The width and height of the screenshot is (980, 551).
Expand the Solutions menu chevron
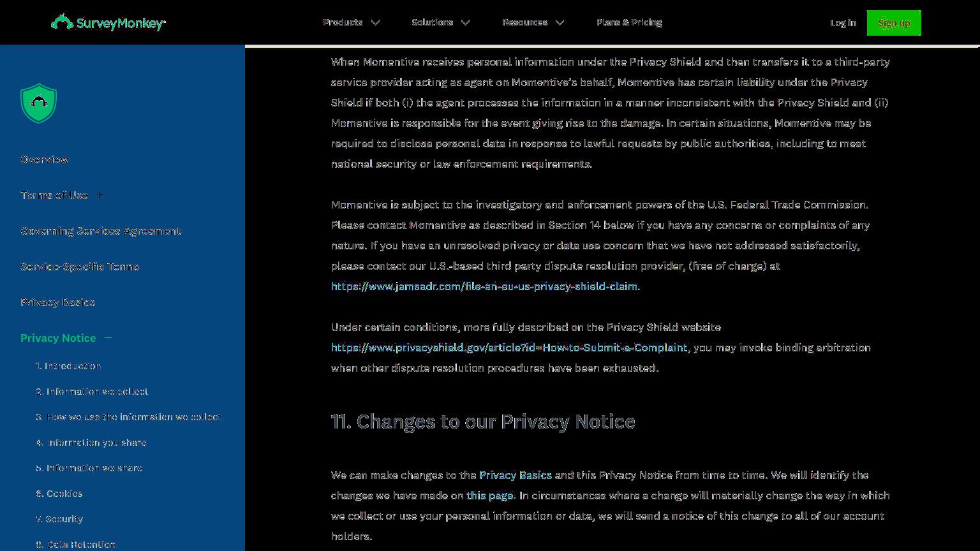point(466,22)
